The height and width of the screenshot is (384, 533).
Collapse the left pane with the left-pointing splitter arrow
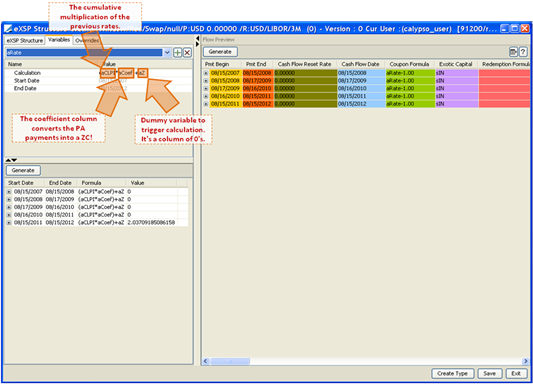pyautogui.click(x=197, y=39)
